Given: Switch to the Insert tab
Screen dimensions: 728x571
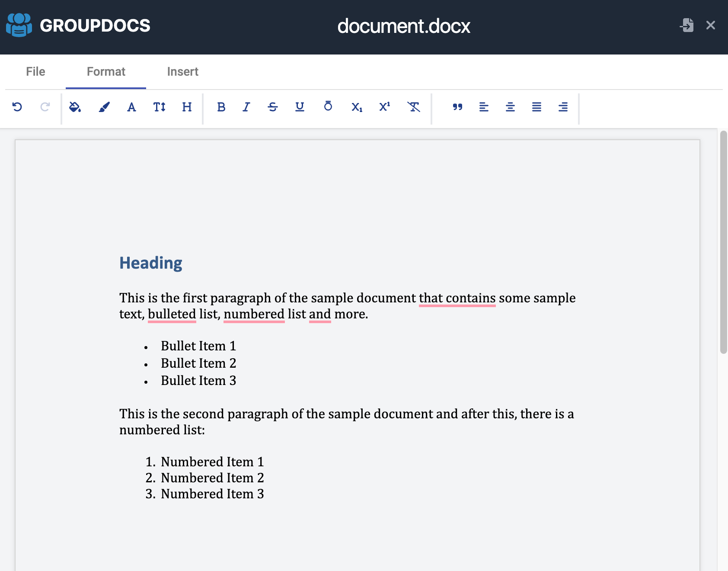Looking at the screenshot, I should [182, 71].
